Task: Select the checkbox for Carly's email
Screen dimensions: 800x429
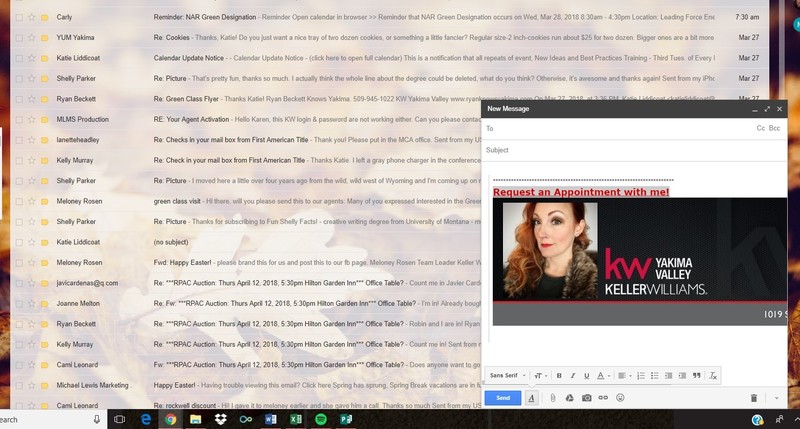Action: pyautogui.click(x=19, y=17)
